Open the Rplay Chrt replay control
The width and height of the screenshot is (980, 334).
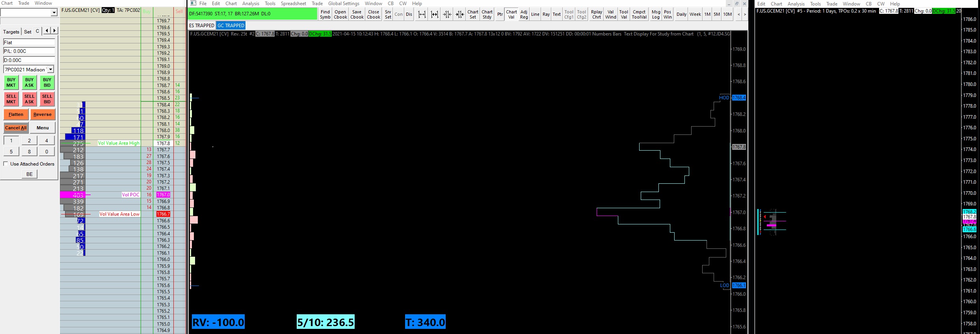[597, 15]
